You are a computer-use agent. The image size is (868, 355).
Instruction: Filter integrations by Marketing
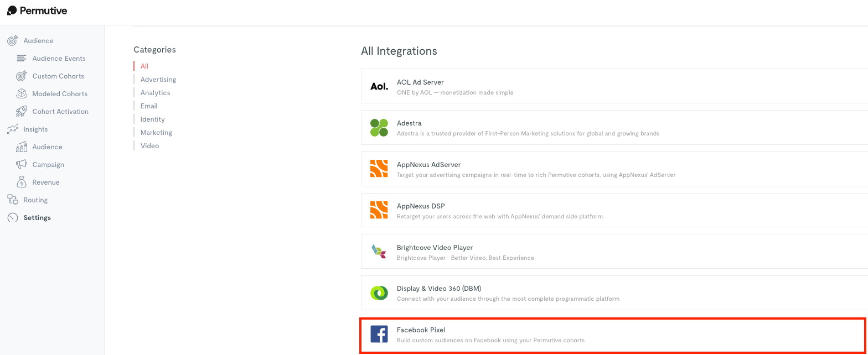[x=156, y=133]
